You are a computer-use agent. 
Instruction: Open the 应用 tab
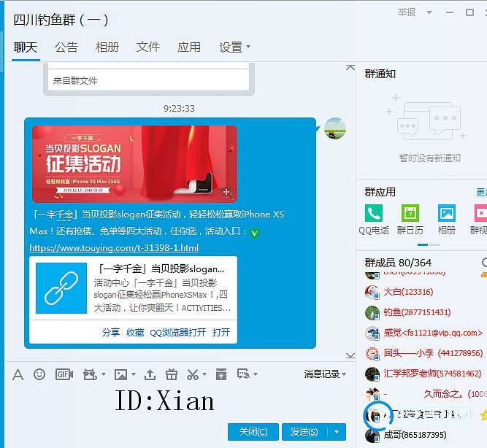coord(189,47)
